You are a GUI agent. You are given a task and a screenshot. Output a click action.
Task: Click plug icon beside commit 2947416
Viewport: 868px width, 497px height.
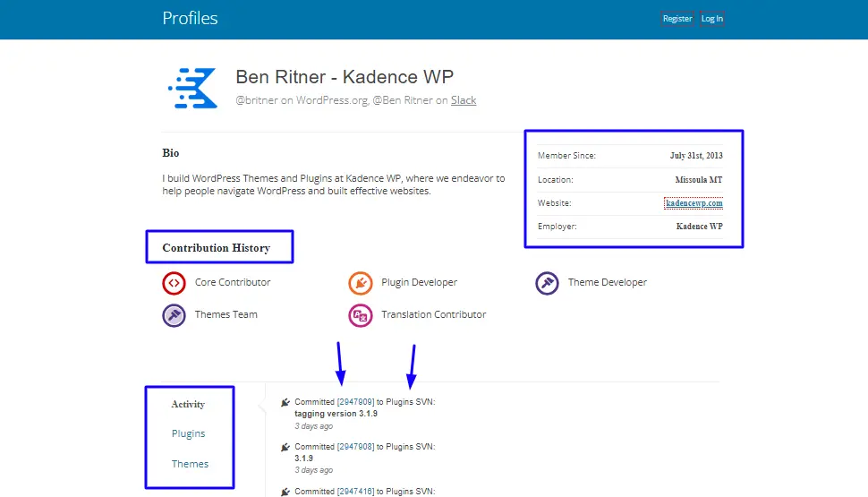(x=285, y=492)
